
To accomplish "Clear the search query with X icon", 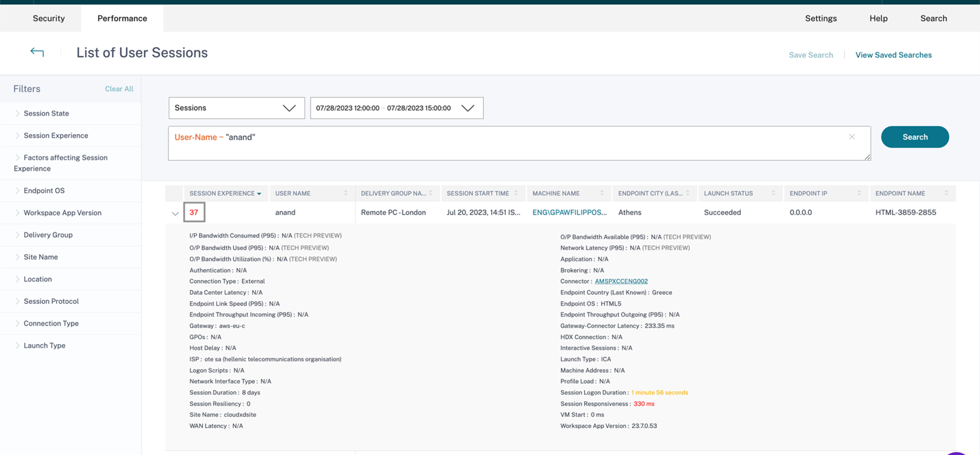I will [851, 137].
